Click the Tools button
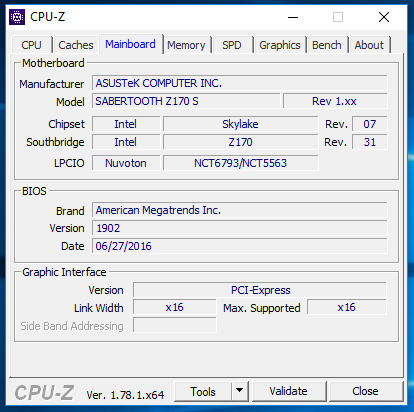This screenshot has height=412, width=414. tap(203, 391)
